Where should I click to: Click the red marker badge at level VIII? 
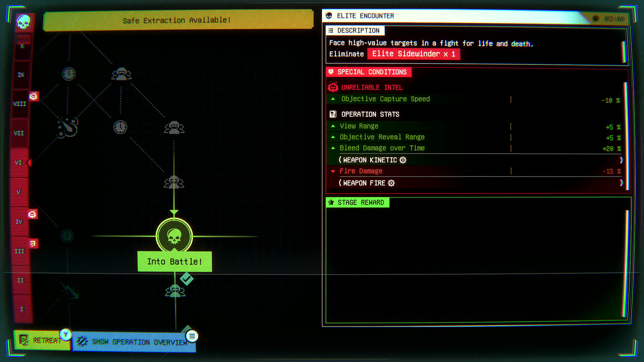pos(33,97)
